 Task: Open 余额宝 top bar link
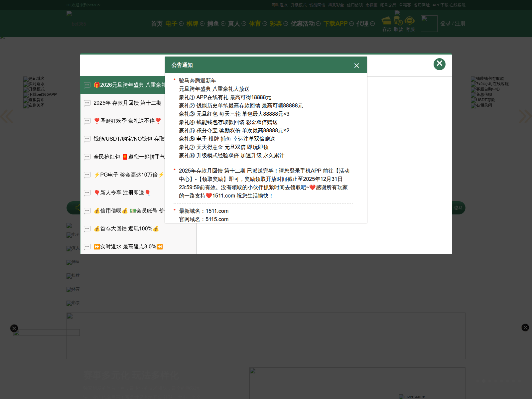(x=371, y=5)
